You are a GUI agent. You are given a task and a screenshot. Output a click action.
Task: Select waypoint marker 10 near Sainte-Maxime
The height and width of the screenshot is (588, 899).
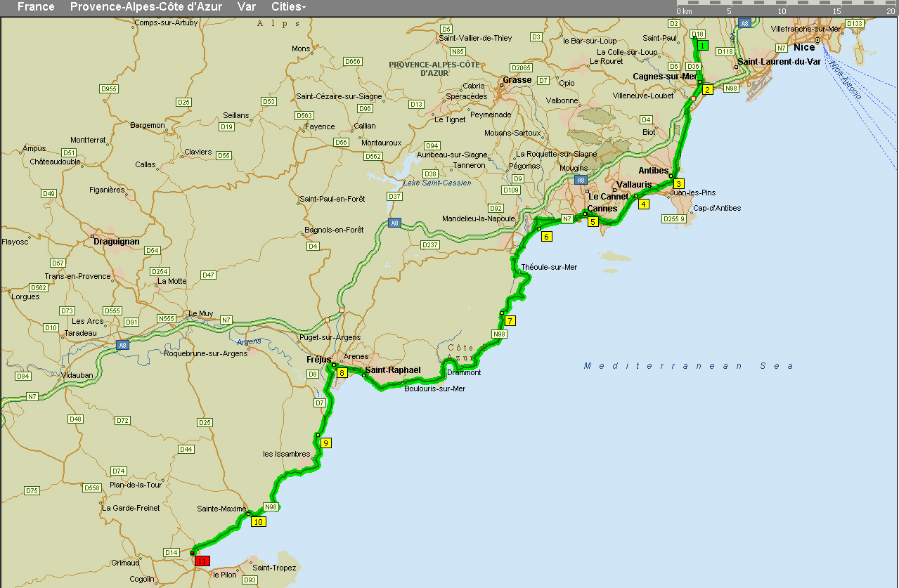click(x=259, y=522)
